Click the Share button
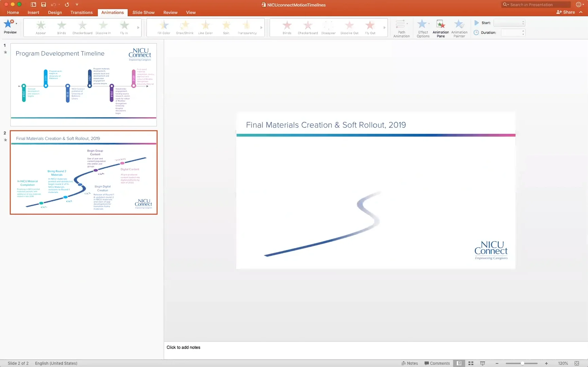Viewport: 588px width, 367px height. click(x=566, y=12)
